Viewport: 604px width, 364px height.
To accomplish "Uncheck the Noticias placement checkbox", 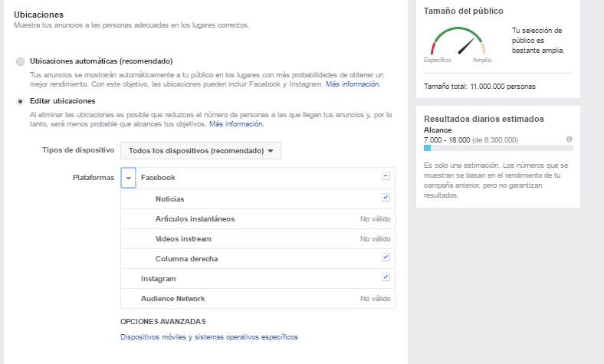I will click(386, 197).
